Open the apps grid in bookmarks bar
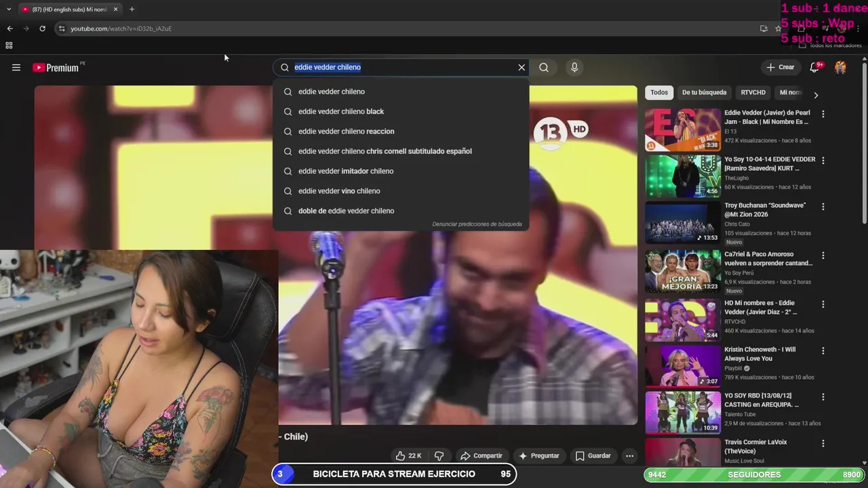The image size is (868, 488). 9,45
